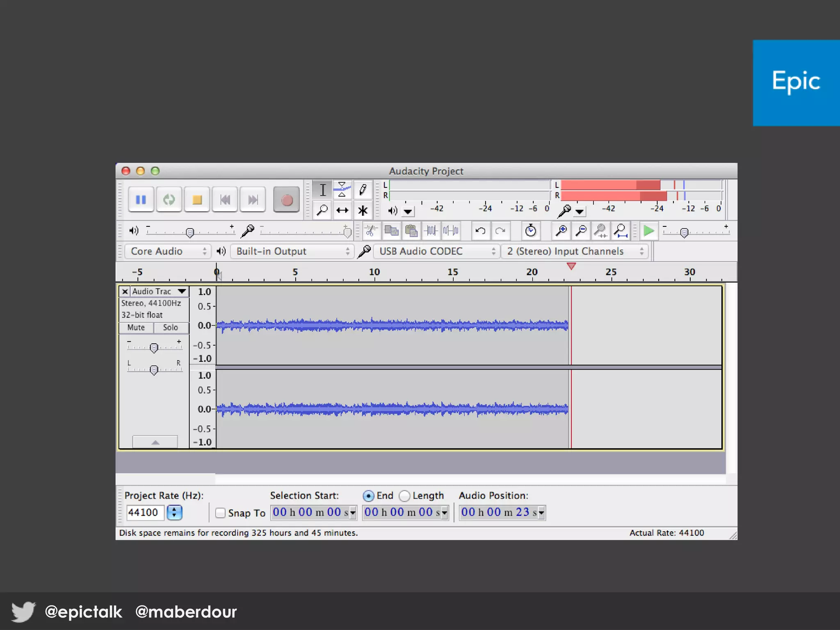The image size is (840, 630).
Task: Click the track's Solo button
Action: click(170, 327)
